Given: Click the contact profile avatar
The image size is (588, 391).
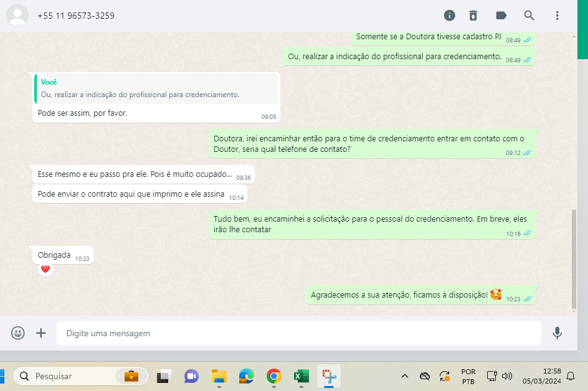Looking at the screenshot, I should coord(17,16).
